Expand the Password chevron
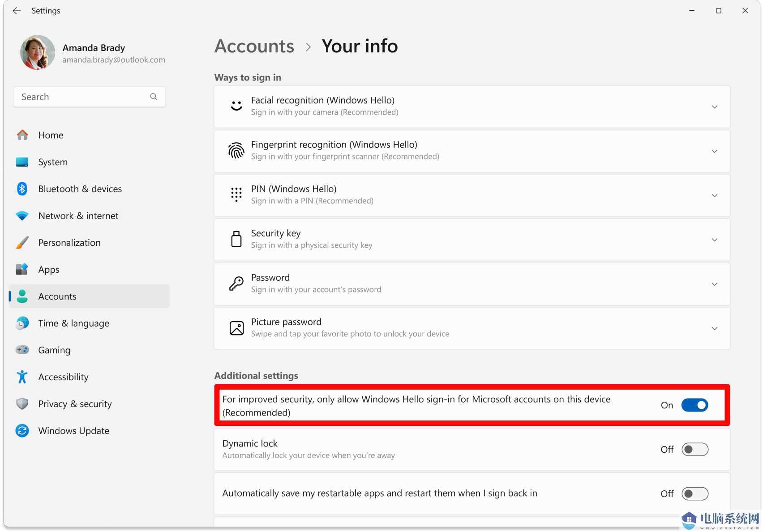This screenshot has width=763, height=532. coord(715,284)
